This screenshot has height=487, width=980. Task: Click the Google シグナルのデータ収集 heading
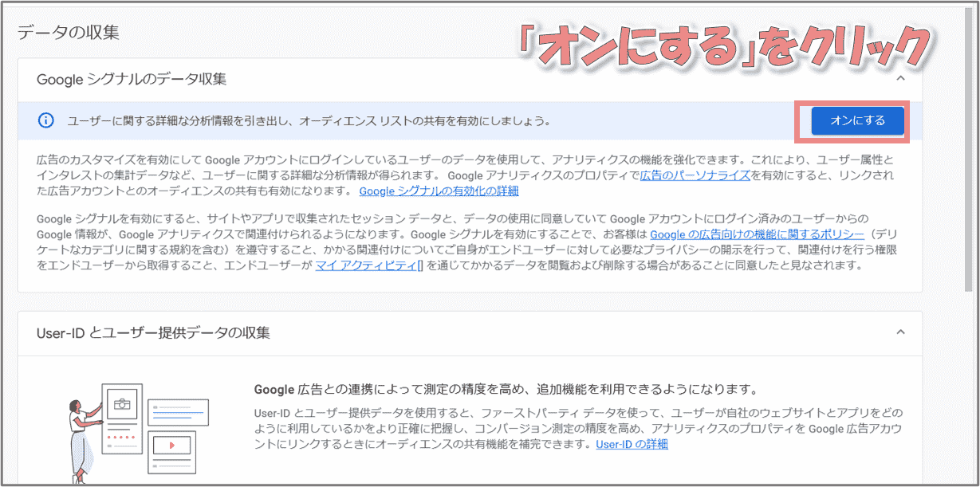(132, 79)
